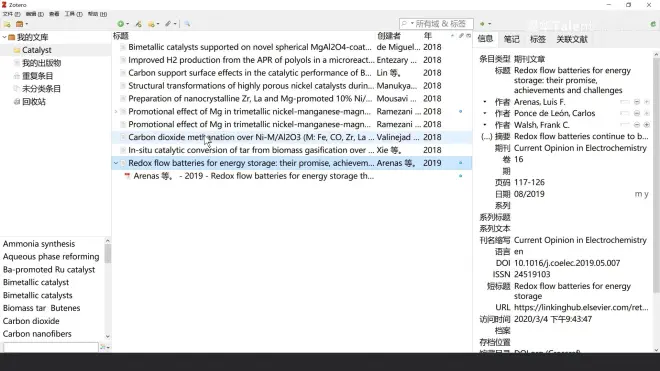Open the linkinghub.elsevier.com URL value
The width and height of the screenshot is (660, 371).
click(581, 307)
